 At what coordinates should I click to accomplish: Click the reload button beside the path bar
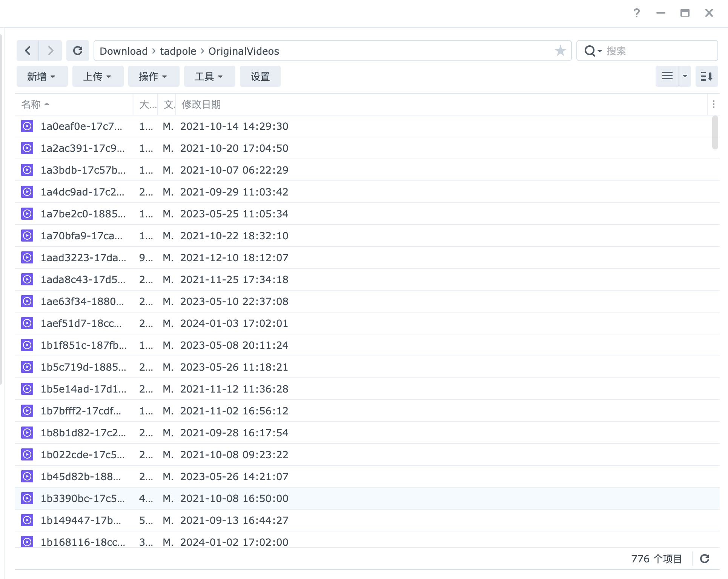pos(78,51)
